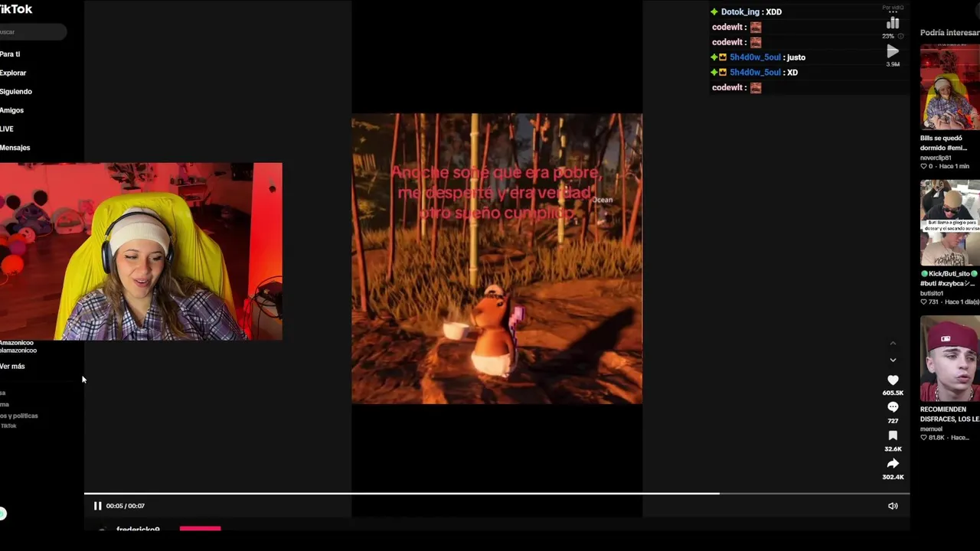
Task: Open the Amigos section
Action: [11, 110]
